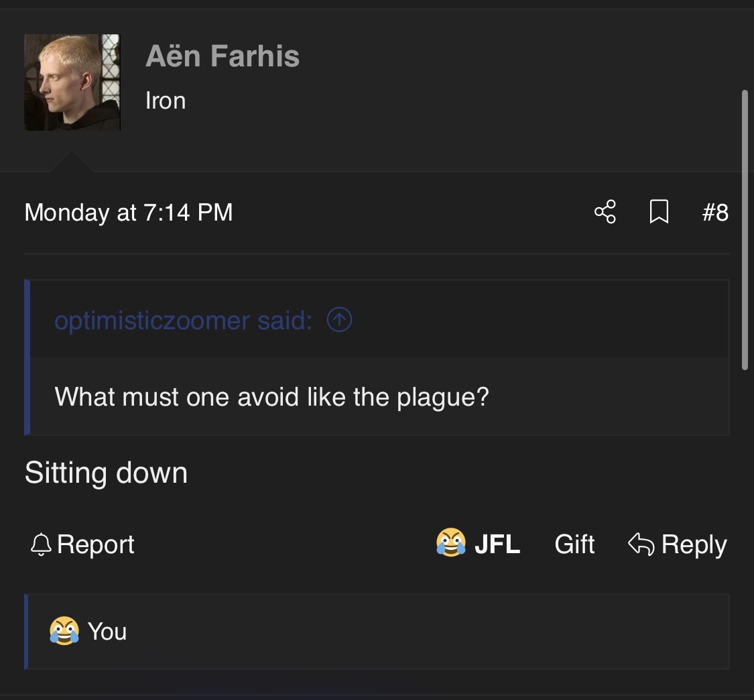Open the post number #8 permalink

click(x=714, y=212)
